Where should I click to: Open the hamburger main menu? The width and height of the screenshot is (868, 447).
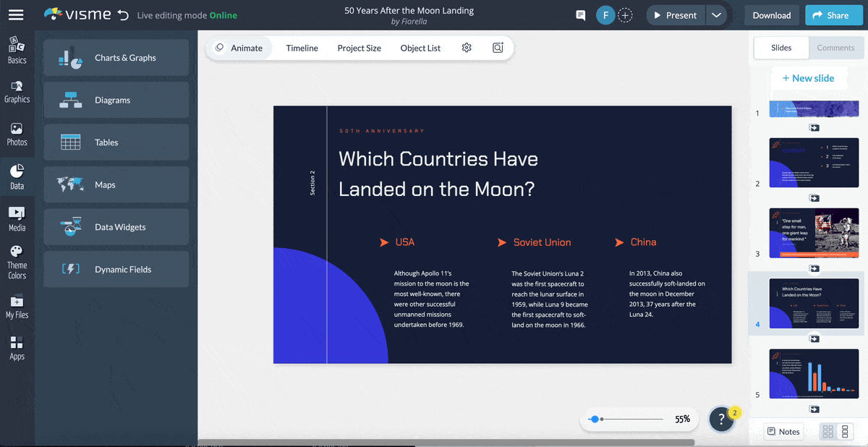[x=16, y=14]
